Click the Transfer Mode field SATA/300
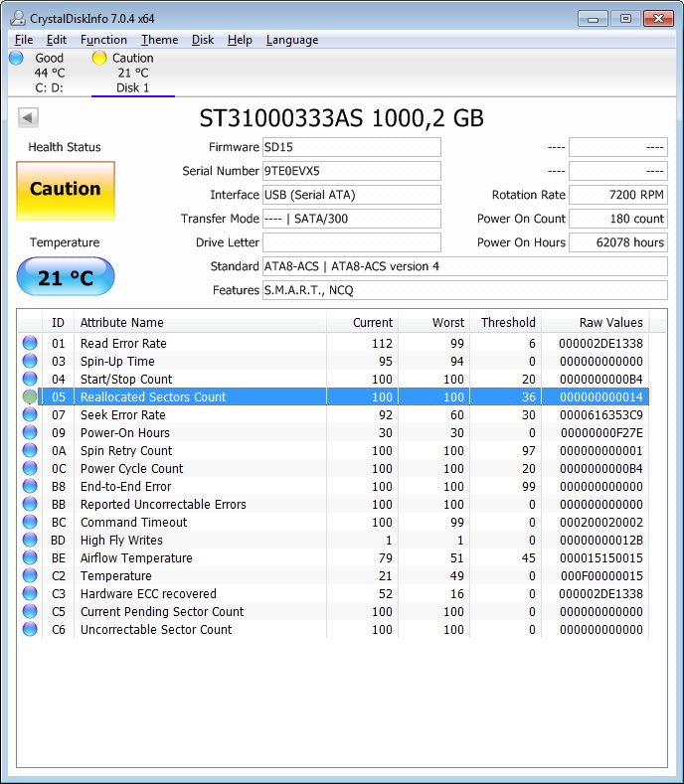 coord(352,219)
